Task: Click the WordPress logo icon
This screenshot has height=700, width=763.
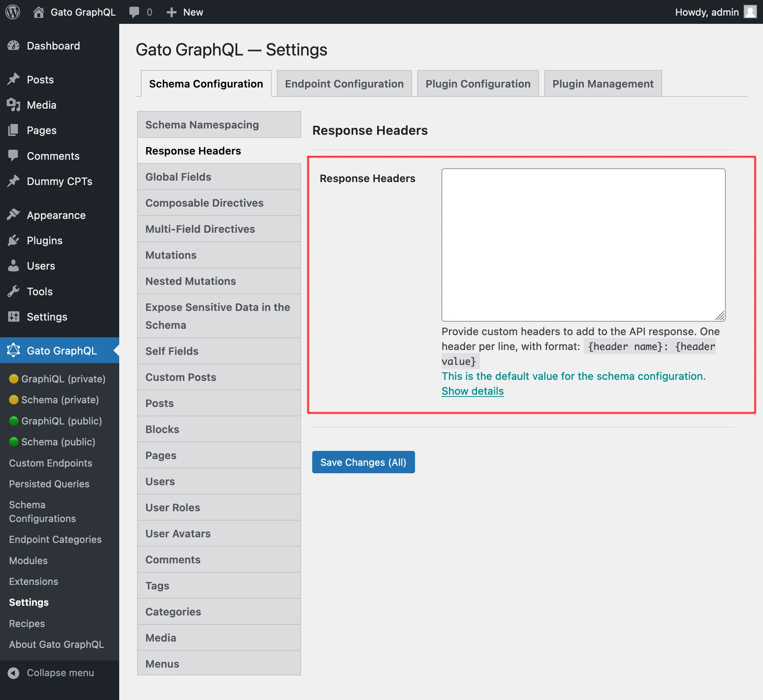Action: point(13,12)
